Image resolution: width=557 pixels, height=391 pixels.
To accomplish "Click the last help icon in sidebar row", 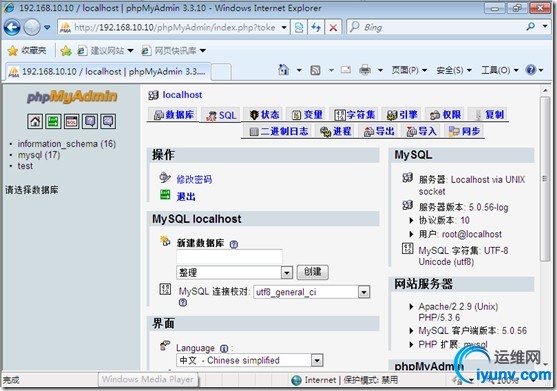I will pyautogui.click(x=108, y=121).
